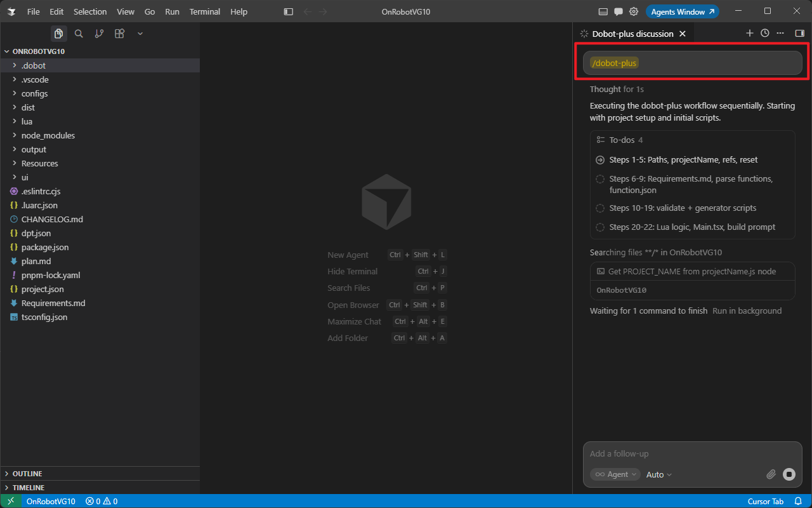
Task: Start a new chat with plus icon
Action: coord(749,33)
